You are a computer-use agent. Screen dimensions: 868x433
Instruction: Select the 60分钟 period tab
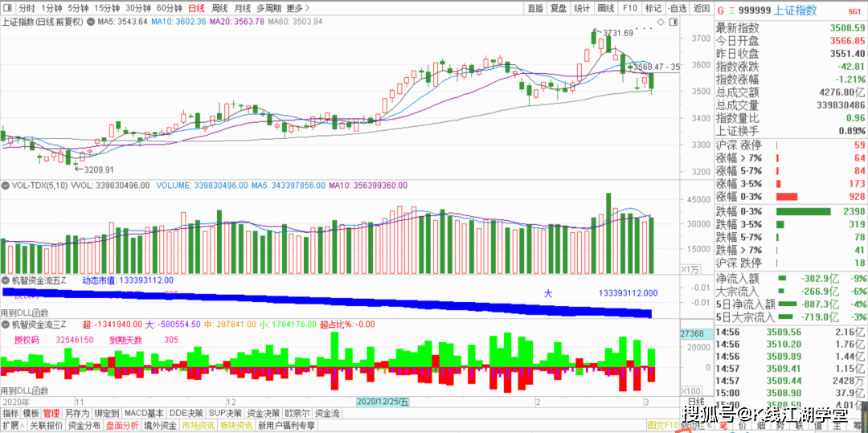pyautogui.click(x=169, y=8)
